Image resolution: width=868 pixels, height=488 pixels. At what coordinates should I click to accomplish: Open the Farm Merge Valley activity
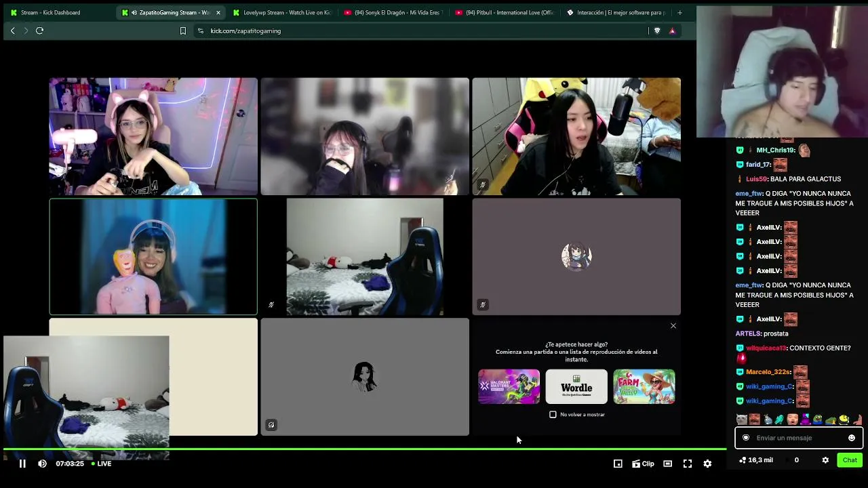(x=644, y=386)
